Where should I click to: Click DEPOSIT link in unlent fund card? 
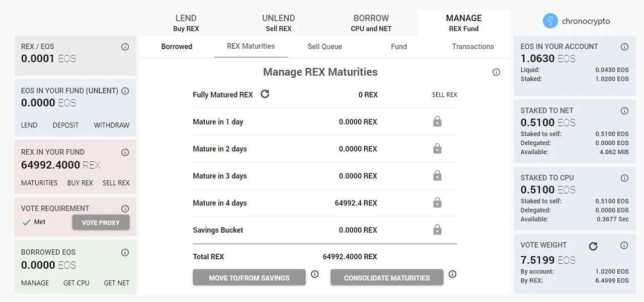65,125
